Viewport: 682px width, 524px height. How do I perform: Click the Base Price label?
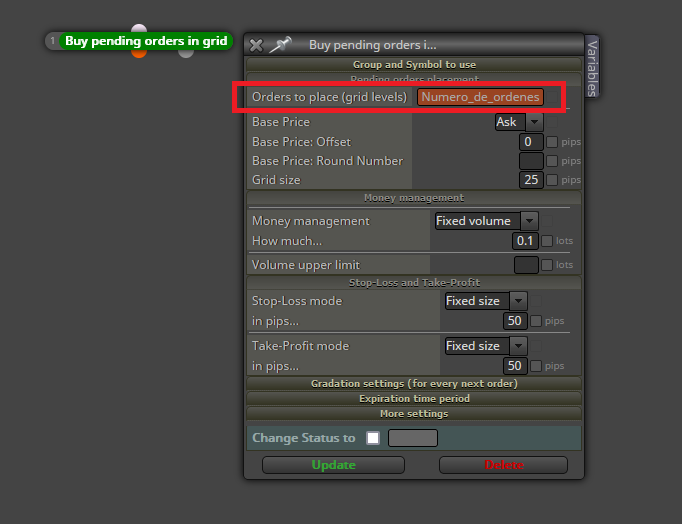[281, 122]
